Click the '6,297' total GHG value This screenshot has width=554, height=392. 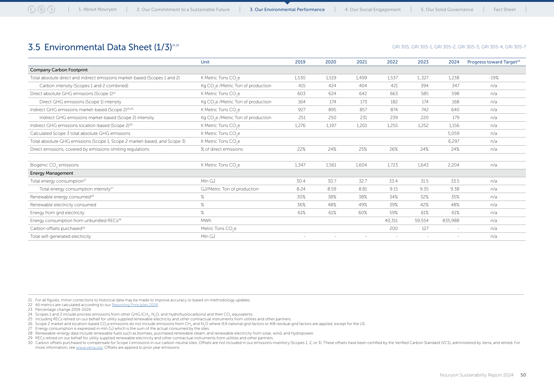[454, 141]
